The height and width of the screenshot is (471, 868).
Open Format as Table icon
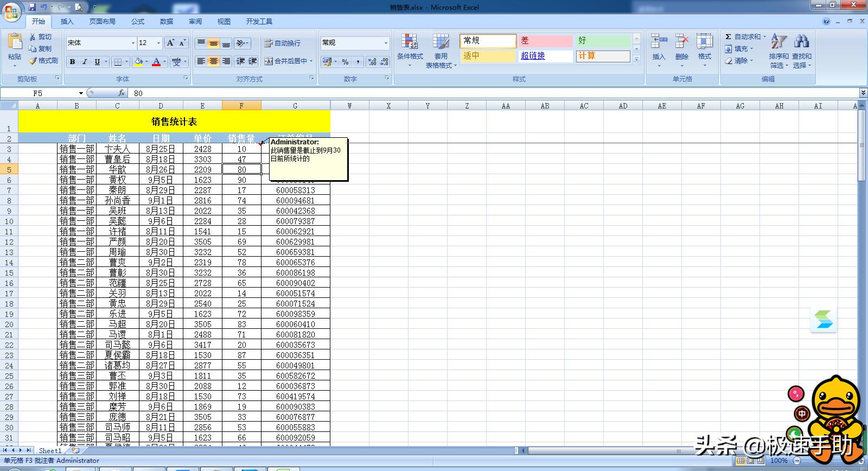(x=441, y=42)
